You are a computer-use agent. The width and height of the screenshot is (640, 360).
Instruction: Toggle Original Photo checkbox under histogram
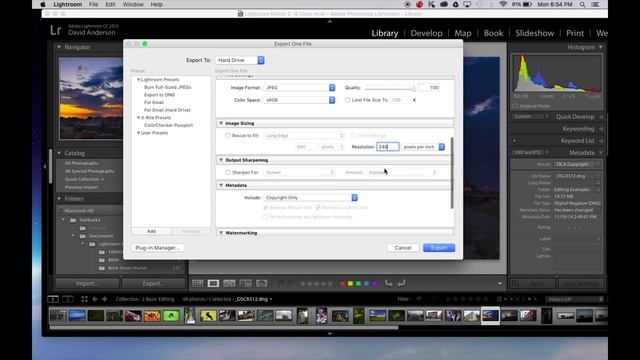(x=516, y=106)
